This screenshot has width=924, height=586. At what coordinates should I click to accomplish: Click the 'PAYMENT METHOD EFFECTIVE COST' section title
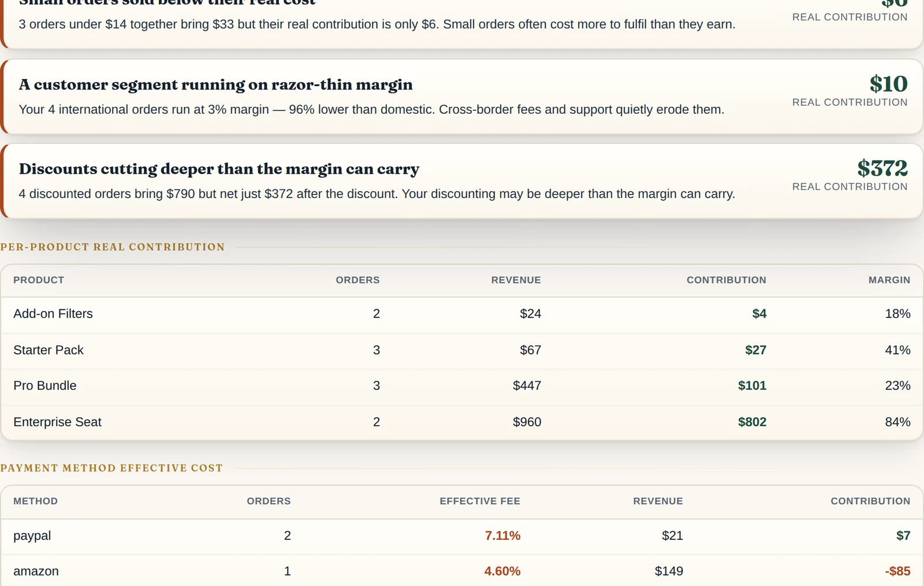pyautogui.click(x=111, y=468)
